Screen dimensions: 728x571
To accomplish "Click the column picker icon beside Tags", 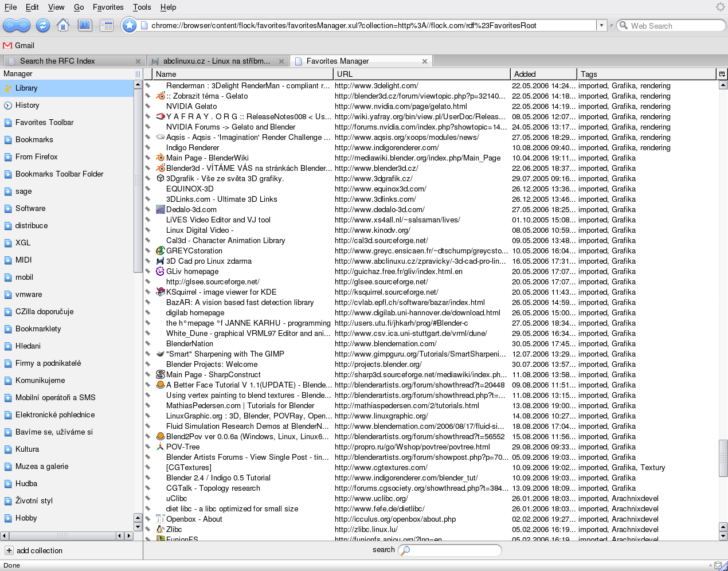I will point(722,74).
